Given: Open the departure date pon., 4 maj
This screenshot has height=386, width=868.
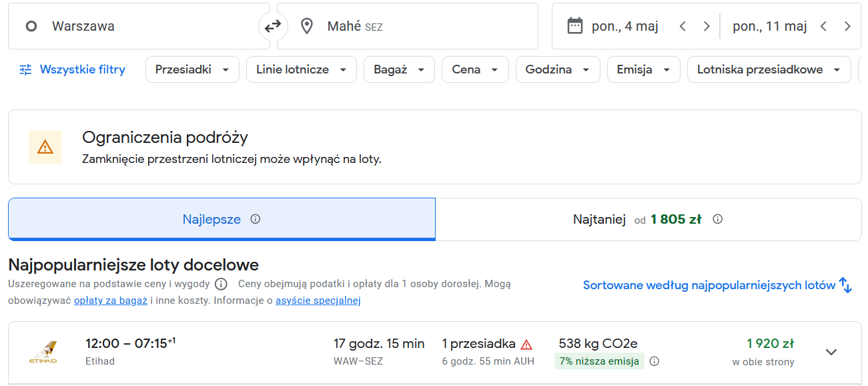Looking at the screenshot, I should point(625,27).
